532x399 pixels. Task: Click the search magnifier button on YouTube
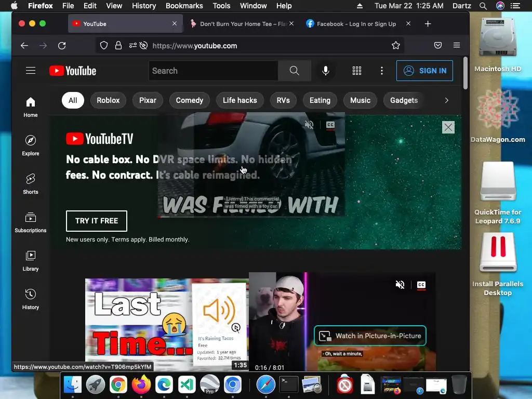(294, 71)
